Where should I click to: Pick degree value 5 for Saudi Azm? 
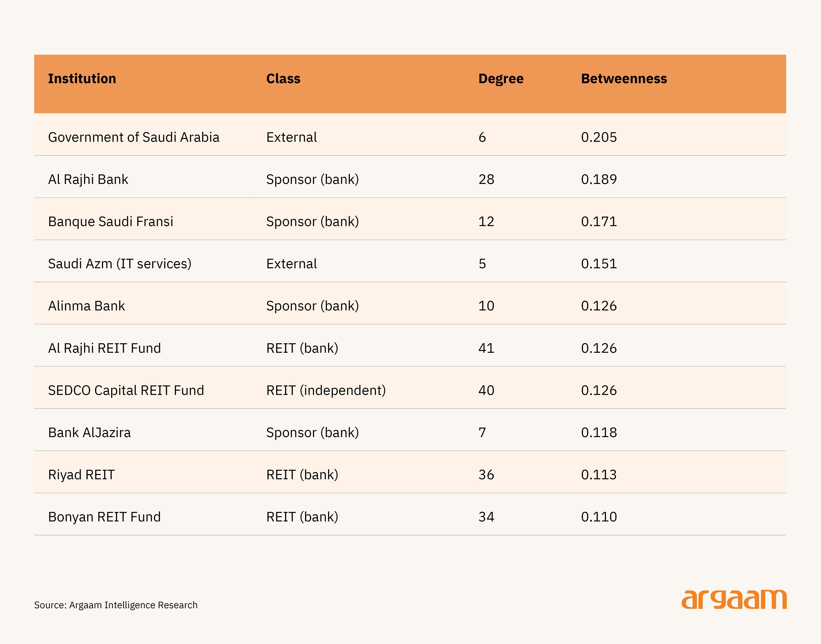[x=482, y=264]
